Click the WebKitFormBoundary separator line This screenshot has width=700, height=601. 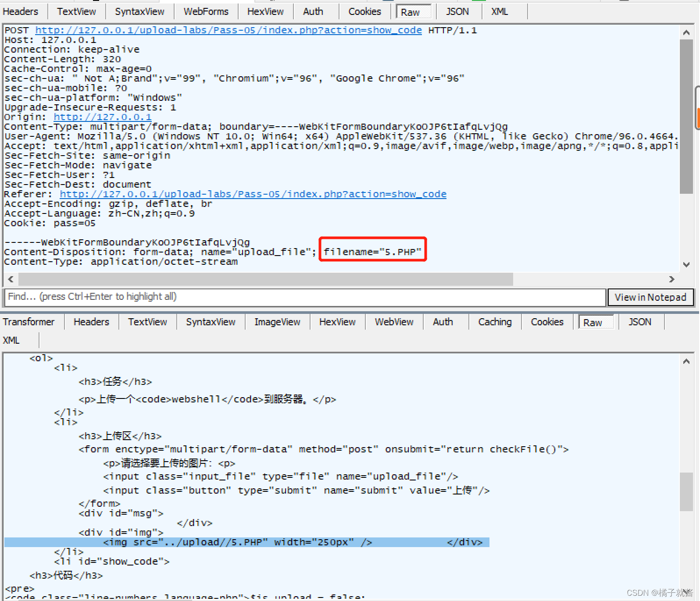click(x=127, y=242)
